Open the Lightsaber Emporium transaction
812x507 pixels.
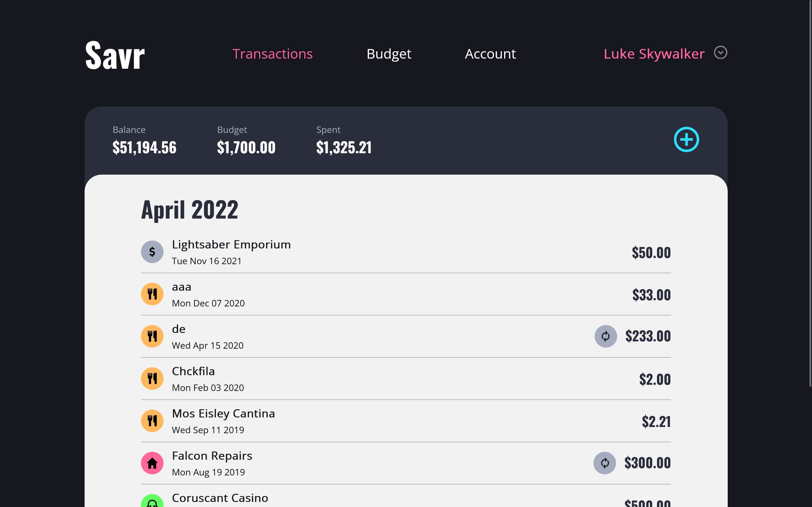pos(406,252)
